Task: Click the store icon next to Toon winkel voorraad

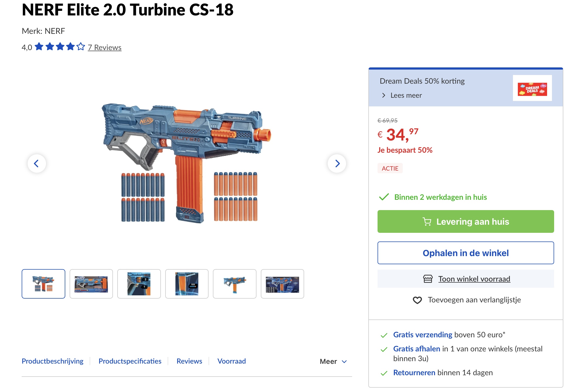Action: 428,279
